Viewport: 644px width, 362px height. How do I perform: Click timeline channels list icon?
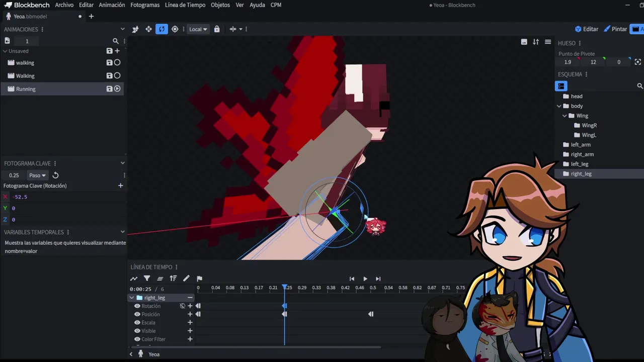160,279
